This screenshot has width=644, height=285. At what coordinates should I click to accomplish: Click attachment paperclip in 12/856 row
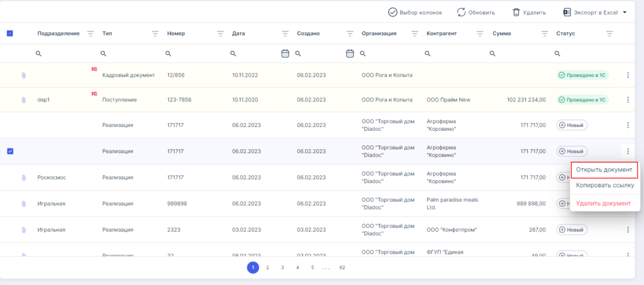pos(23,75)
